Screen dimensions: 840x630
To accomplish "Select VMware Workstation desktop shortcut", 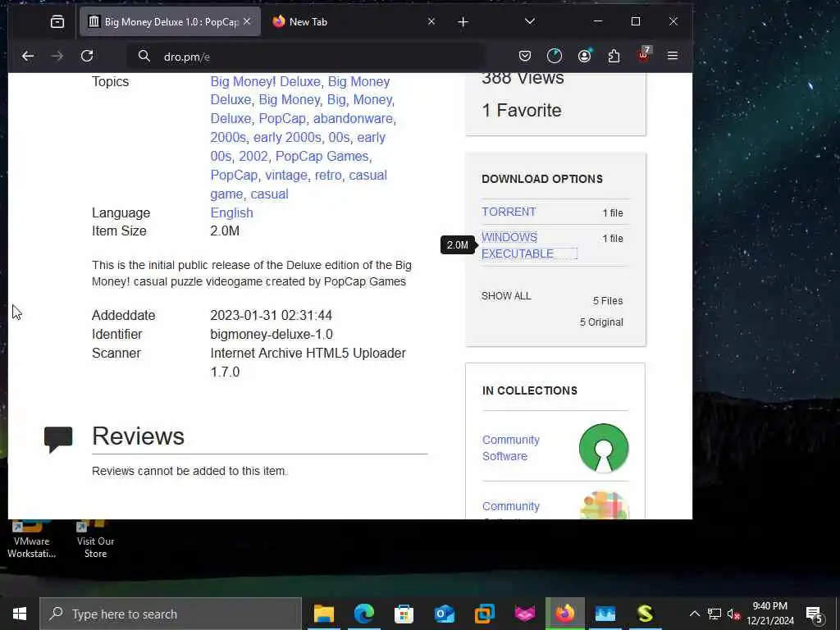I will (x=31, y=539).
